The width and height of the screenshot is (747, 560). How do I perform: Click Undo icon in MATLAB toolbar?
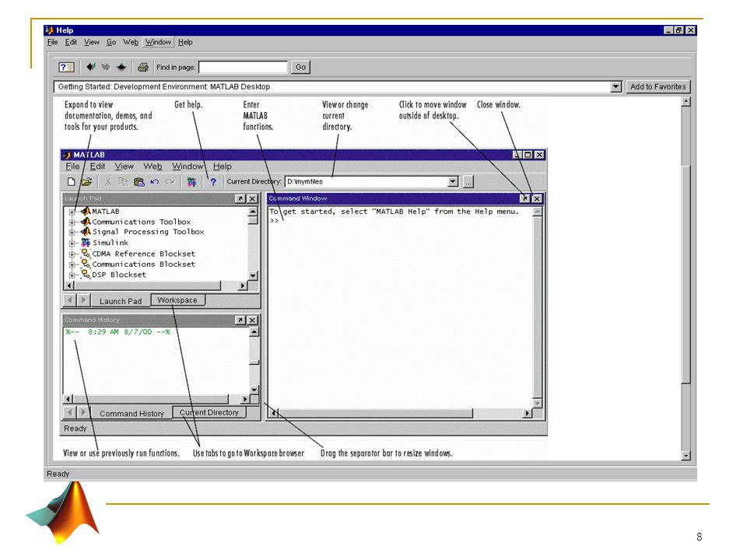coord(154,182)
